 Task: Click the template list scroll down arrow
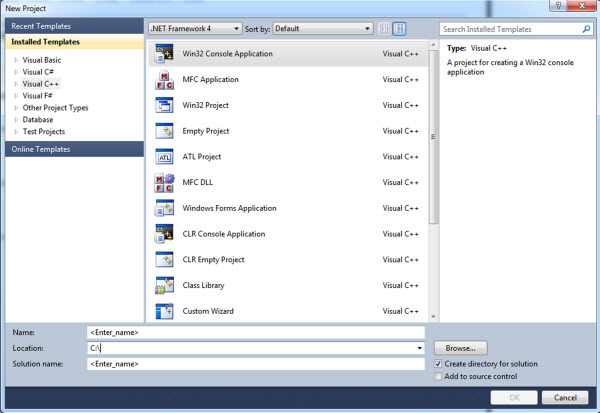click(433, 317)
